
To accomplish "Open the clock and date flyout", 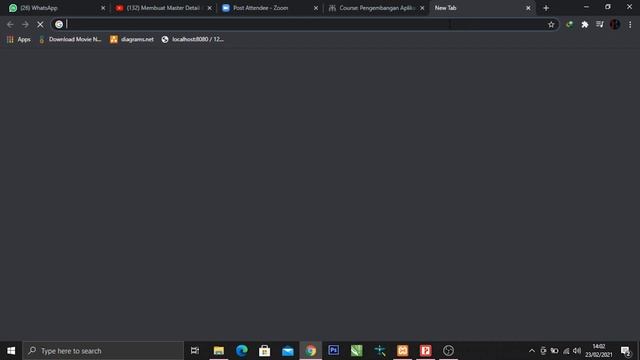I will pos(598,351).
